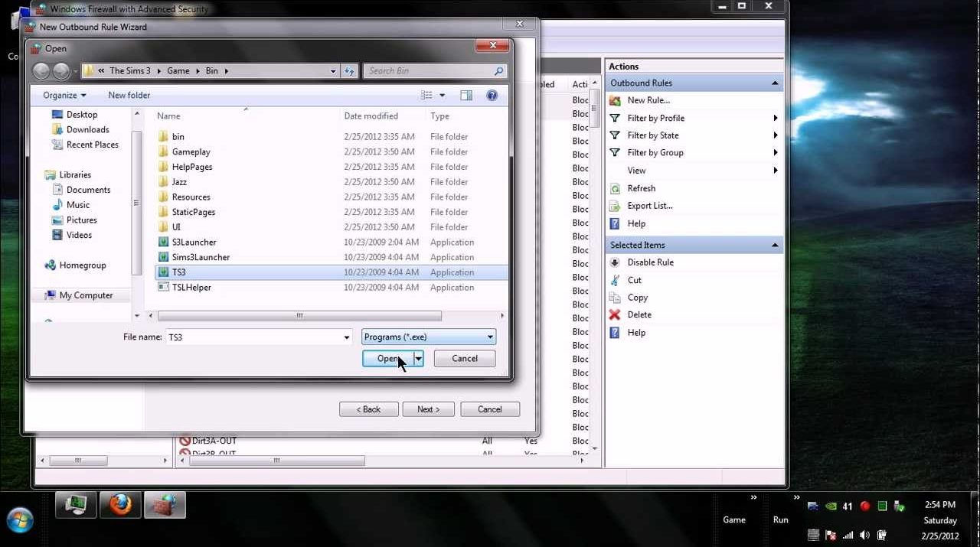Open the Organize menu
Viewport: 980px width, 547px height.
[x=64, y=96]
